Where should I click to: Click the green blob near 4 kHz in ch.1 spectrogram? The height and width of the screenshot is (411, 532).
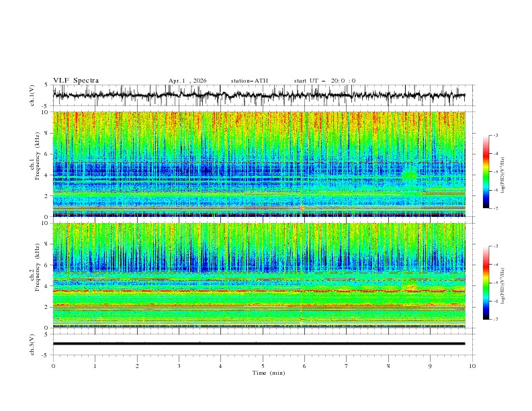[x=410, y=175]
